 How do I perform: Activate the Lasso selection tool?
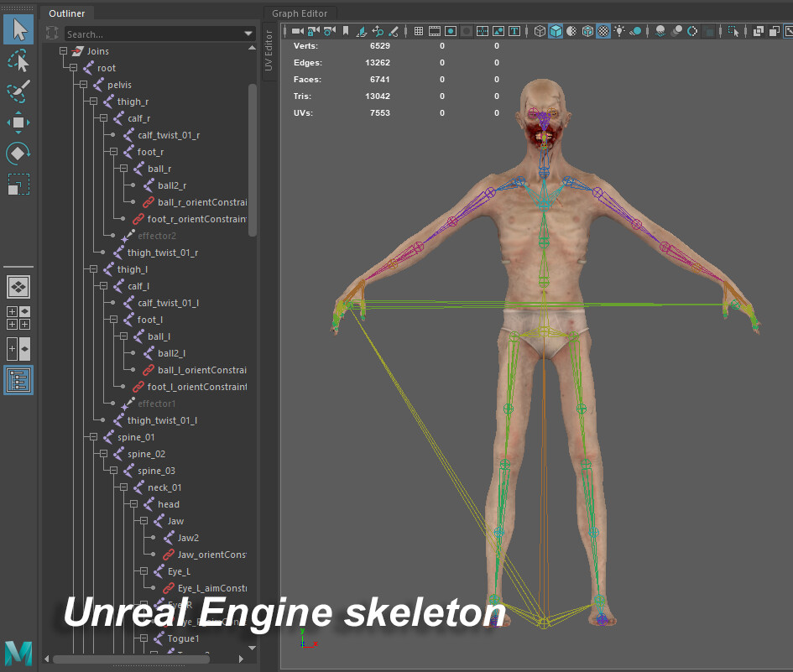(x=18, y=60)
